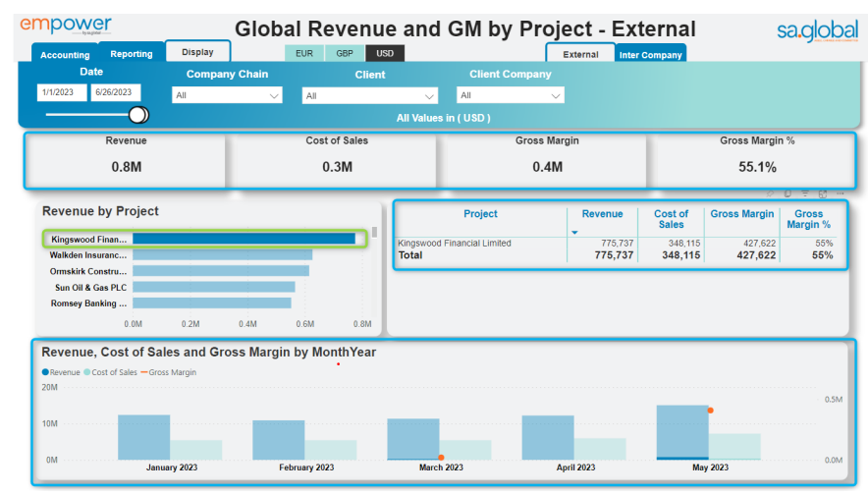Click the Gross Margin point over March 2023

pos(441,458)
